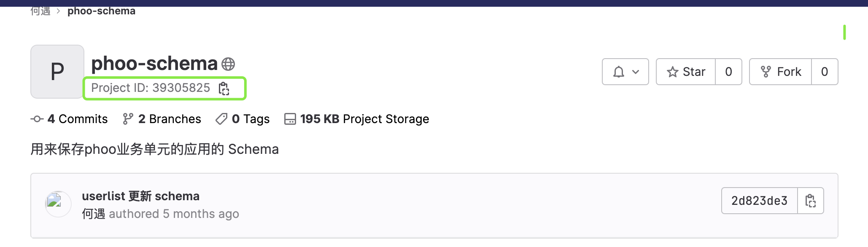Click the project avatar letter P
868x247 pixels.
[x=57, y=72]
